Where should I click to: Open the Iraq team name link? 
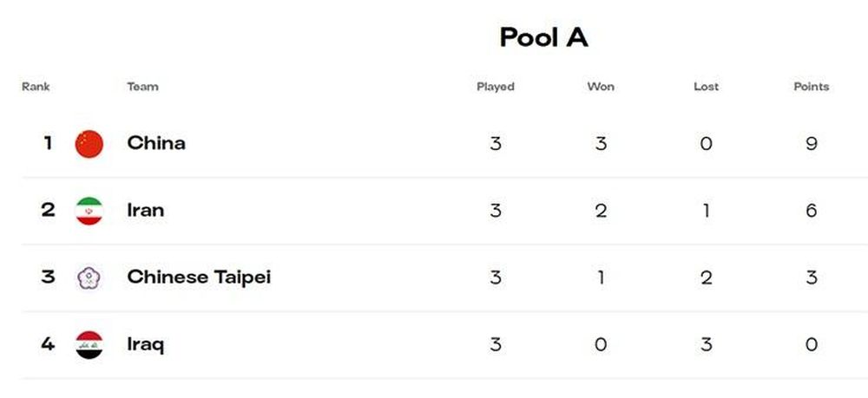(x=146, y=345)
